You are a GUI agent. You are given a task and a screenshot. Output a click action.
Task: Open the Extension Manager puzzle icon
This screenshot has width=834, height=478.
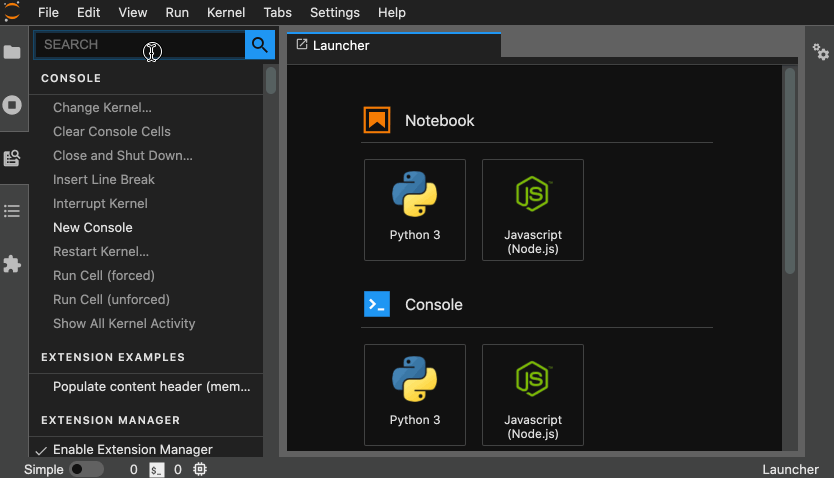(12, 264)
